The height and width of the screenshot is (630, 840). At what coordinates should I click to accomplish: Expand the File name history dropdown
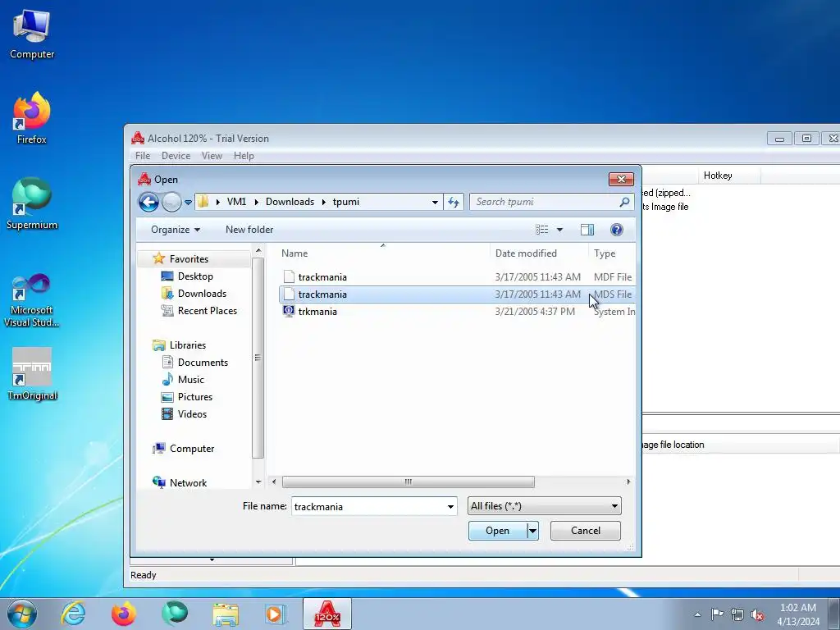(450, 507)
